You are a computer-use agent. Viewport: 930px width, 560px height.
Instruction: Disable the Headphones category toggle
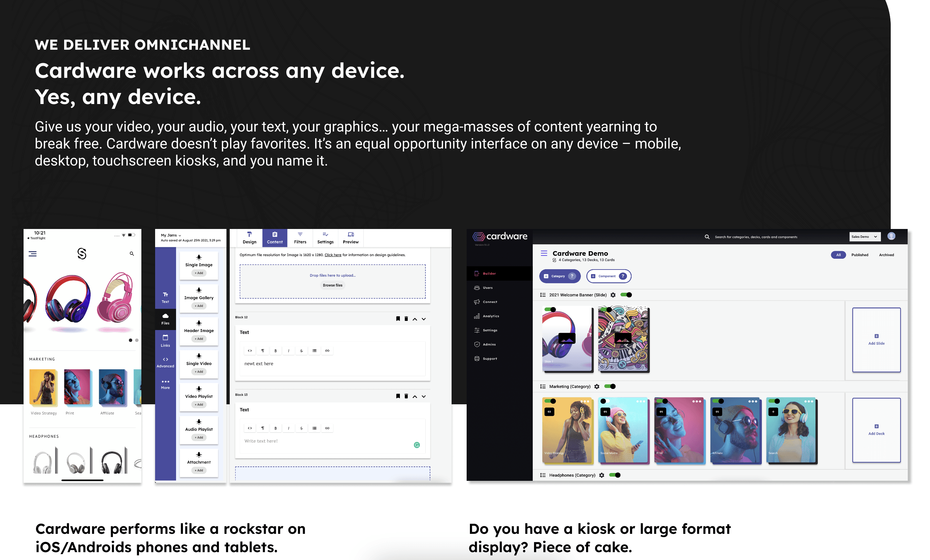pyautogui.click(x=615, y=475)
